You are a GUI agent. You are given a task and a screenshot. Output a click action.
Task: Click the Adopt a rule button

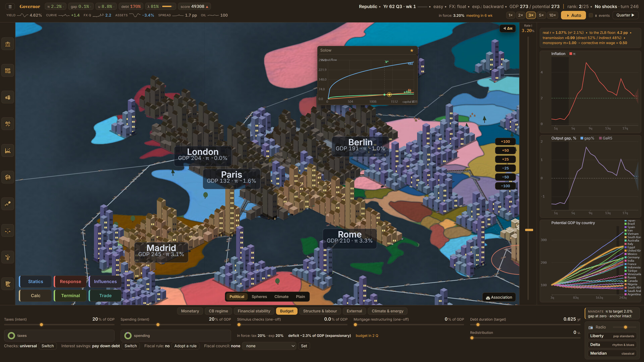pos(185,346)
